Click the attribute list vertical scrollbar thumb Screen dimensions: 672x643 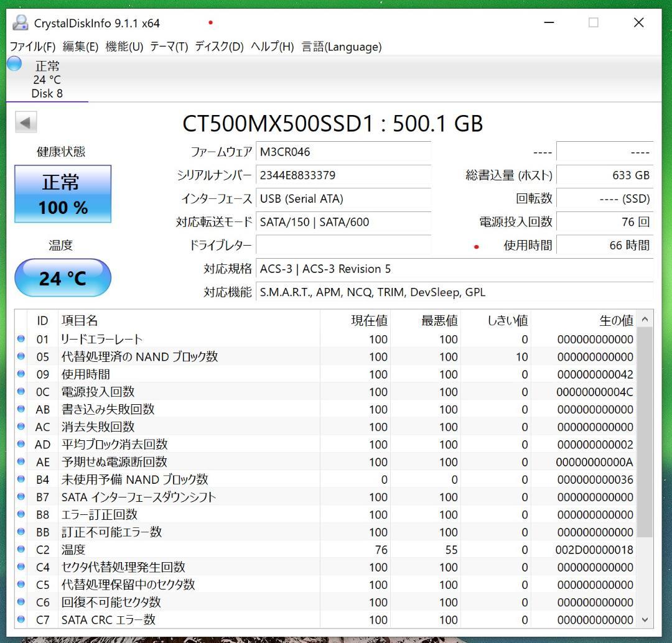(x=645, y=432)
